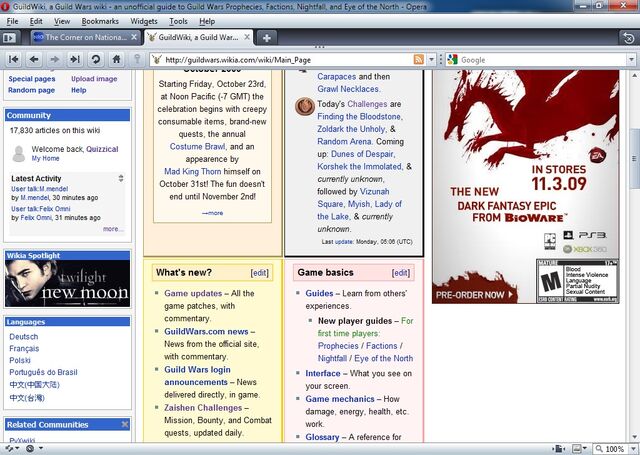The width and height of the screenshot is (640, 455).
Task: Click edit link in Game basics box
Action: [x=401, y=273]
